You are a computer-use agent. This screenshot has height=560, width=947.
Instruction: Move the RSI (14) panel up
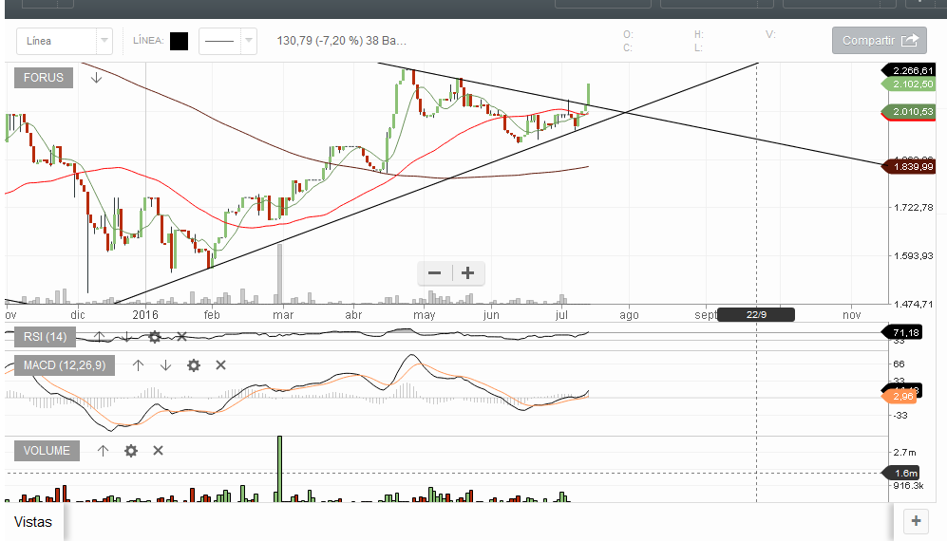[x=99, y=337]
